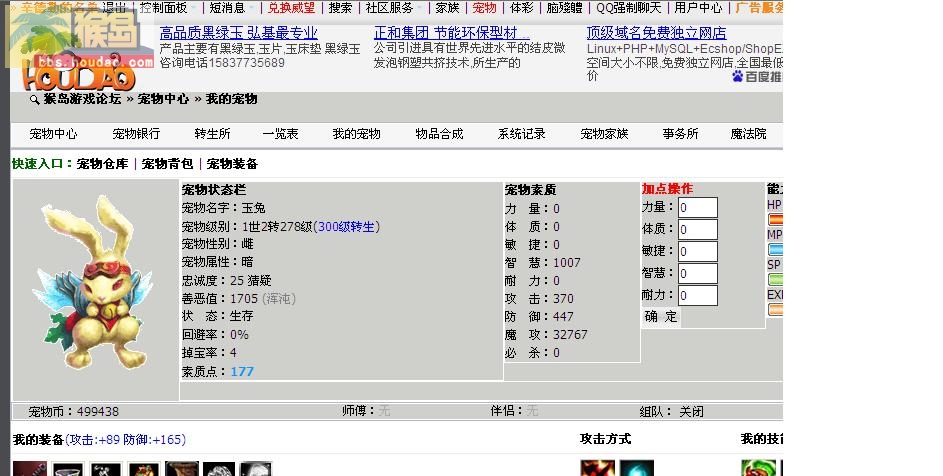943x476 pixels.
Task: Open the 宠物家族 tab
Action: coord(604,134)
